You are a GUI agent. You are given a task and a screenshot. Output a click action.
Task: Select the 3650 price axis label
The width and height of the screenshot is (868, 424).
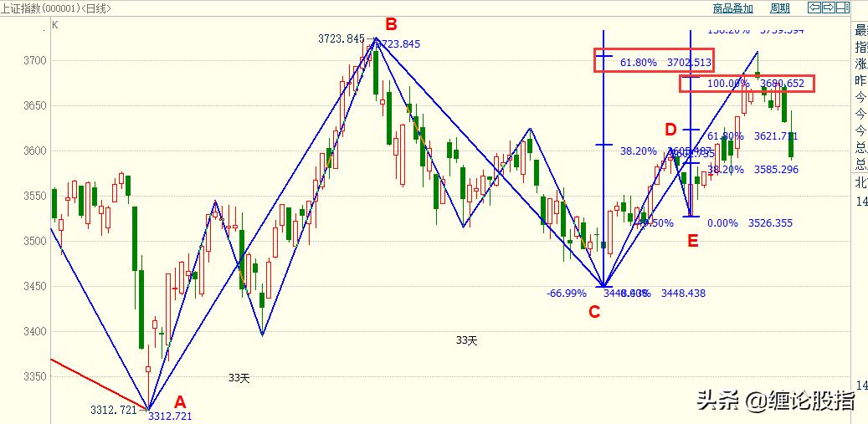[x=36, y=105]
